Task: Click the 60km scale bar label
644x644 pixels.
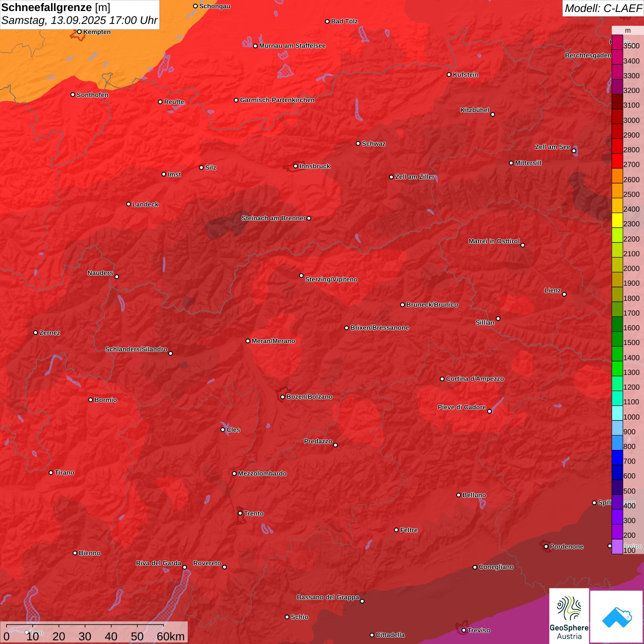Action: pos(171,636)
